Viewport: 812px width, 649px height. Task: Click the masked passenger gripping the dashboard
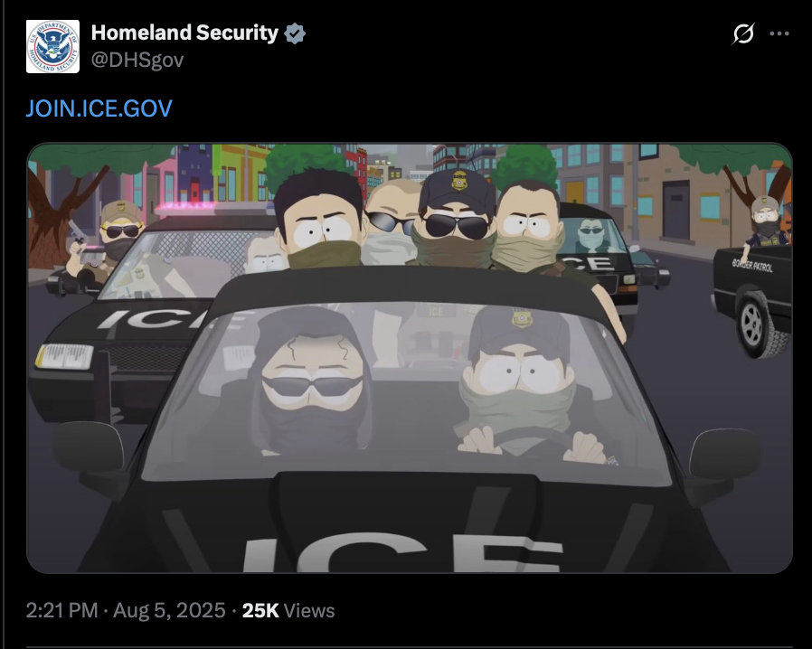521,386
